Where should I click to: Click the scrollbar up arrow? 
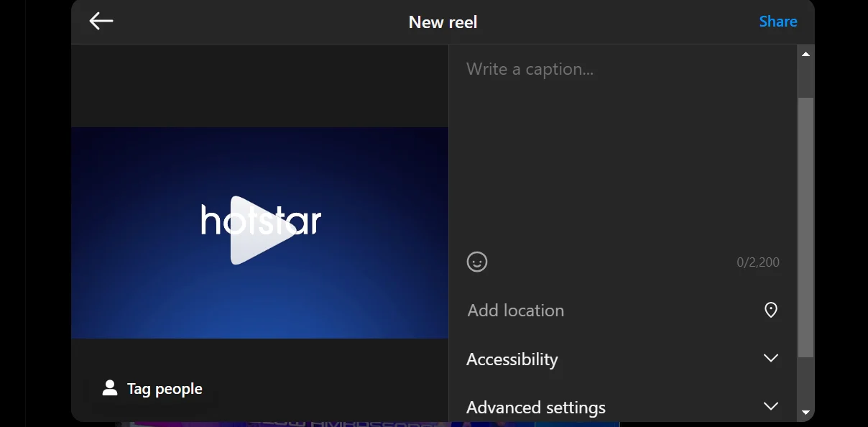[805, 54]
